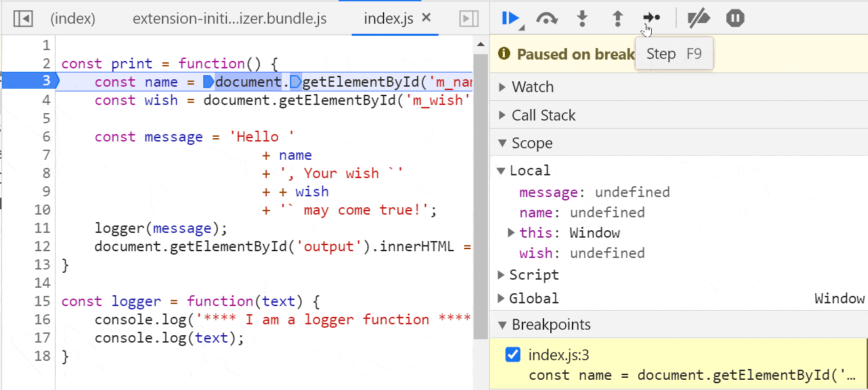This screenshot has height=390, width=868.
Task: Click the line number 11 gutter
Action: tap(42, 228)
